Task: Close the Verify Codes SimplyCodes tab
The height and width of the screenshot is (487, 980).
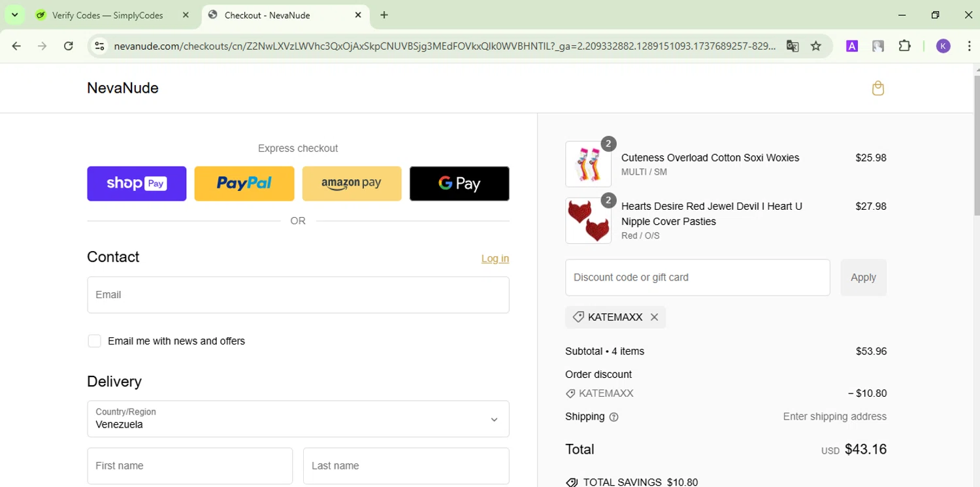Action: (x=186, y=15)
